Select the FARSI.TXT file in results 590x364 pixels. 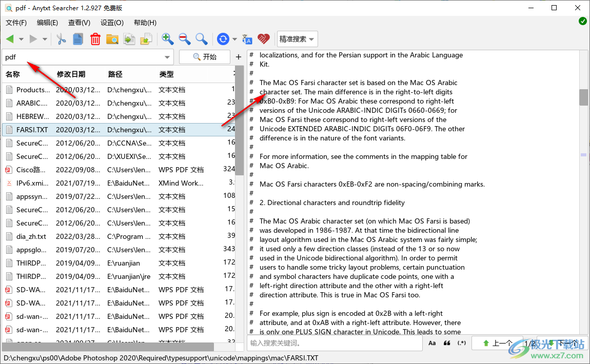point(31,130)
